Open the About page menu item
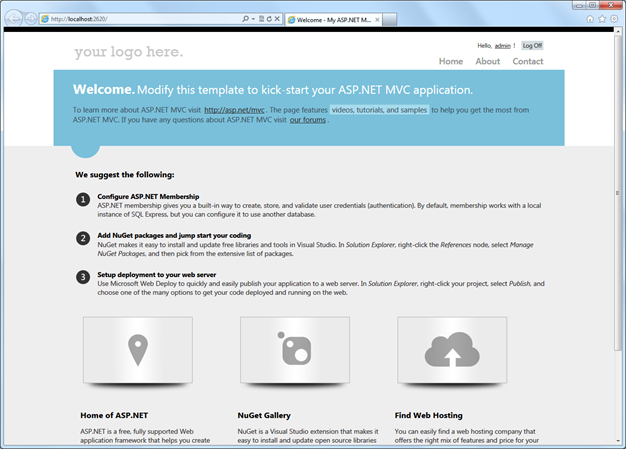This screenshot has height=449, width=626. pos(487,62)
